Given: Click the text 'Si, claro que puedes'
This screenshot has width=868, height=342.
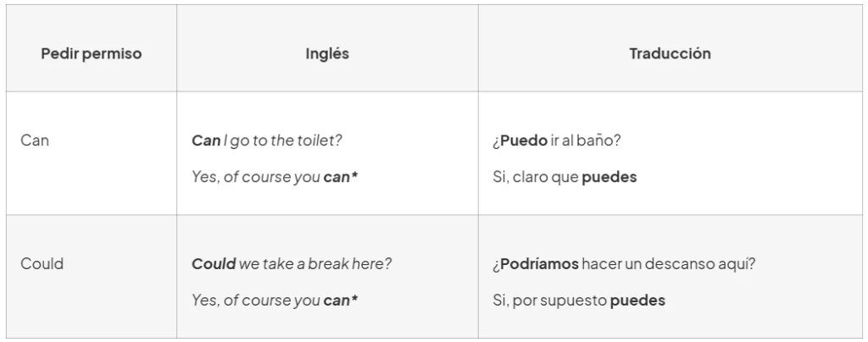Looking at the screenshot, I should click(x=565, y=178).
